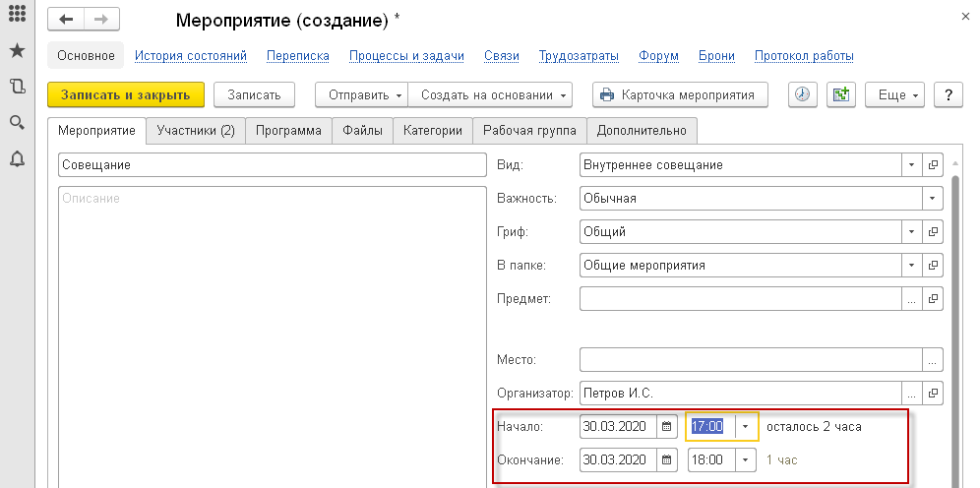Screen dimensions: 980x488
Task: Click the search magnifier icon in sidebar
Action: (x=17, y=122)
